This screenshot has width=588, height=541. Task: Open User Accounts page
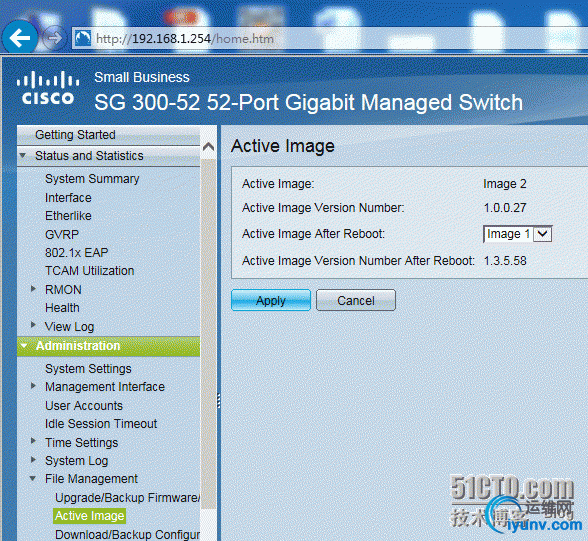(x=84, y=405)
